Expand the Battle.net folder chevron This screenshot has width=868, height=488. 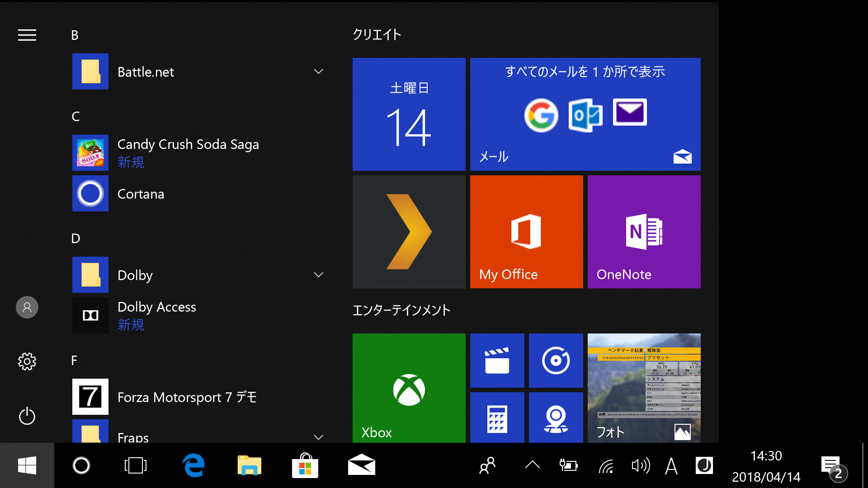[318, 71]
